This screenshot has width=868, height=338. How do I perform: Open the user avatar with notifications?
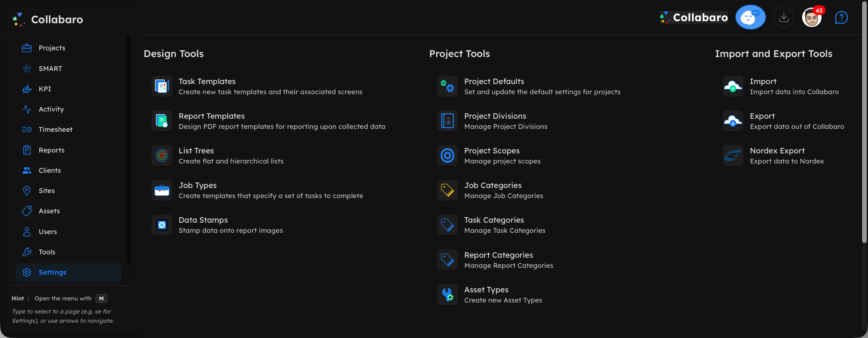tap(811, 18)
